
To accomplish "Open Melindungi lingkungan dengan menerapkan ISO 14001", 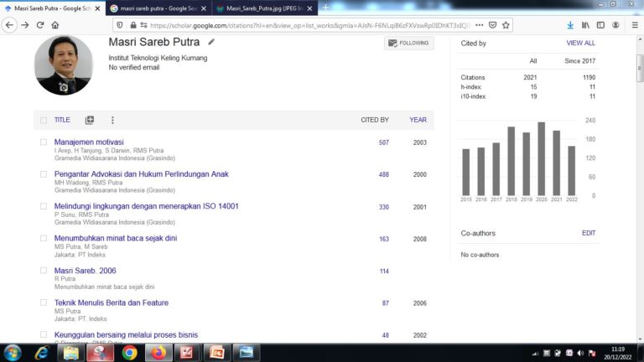I will (x=146, y=206).
